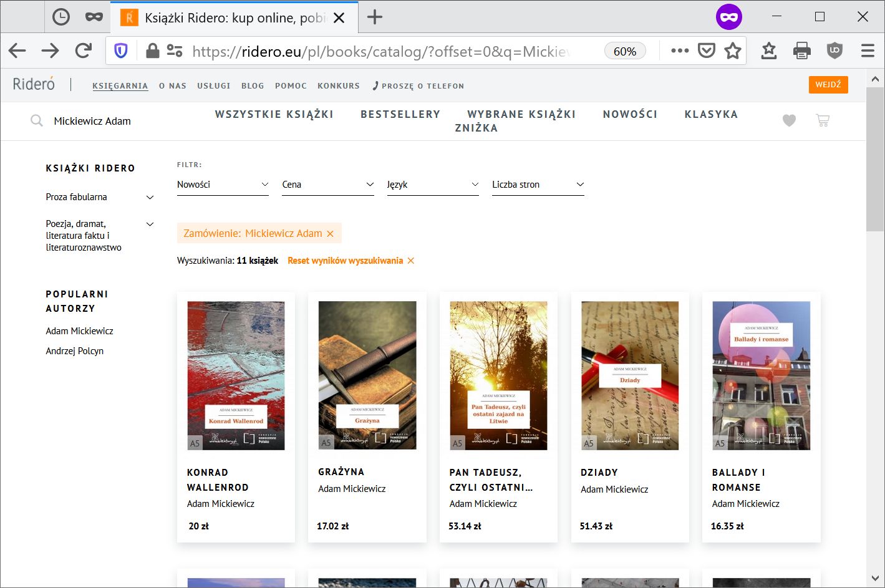
Task: Click the Ridero logo
Action: click(x=34, y=84)
